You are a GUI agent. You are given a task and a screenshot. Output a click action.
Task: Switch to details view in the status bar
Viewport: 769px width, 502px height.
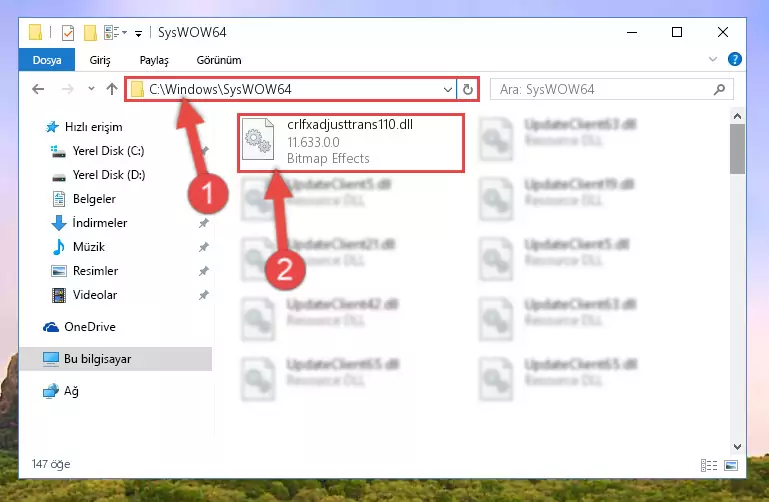[709, 465]
